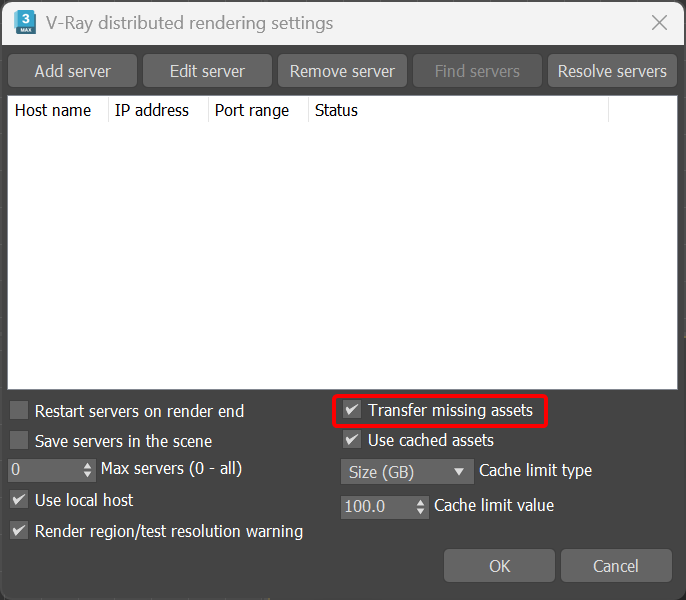Click the Status column header
The width and height of the screenshot is (686, 600).
point(458,110)
